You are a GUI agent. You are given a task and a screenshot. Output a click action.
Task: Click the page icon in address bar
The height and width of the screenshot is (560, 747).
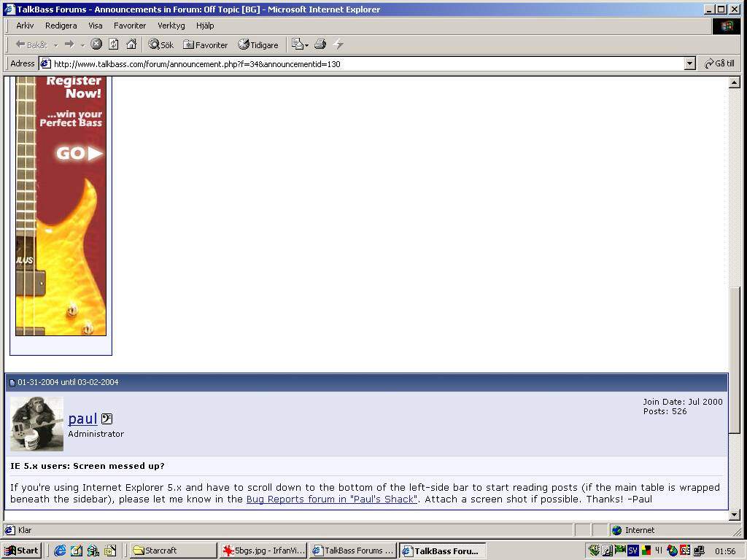pos(45,64)
